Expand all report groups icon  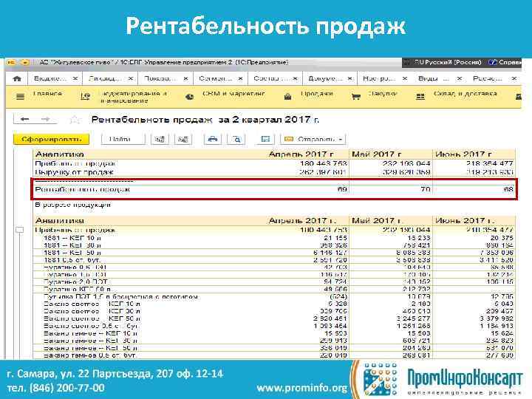click(x=160, y=139)
